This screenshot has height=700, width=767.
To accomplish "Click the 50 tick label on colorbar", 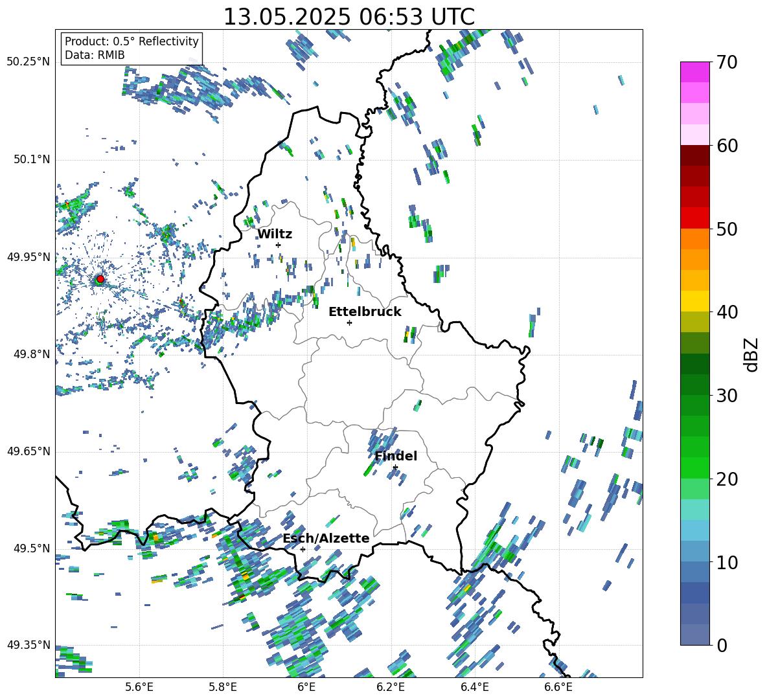I will pos(727,229).
